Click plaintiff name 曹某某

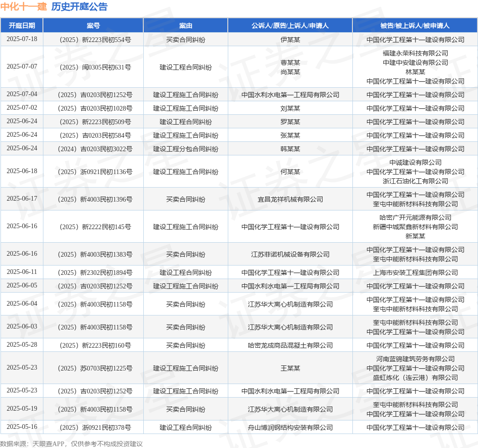coord(290,63)
